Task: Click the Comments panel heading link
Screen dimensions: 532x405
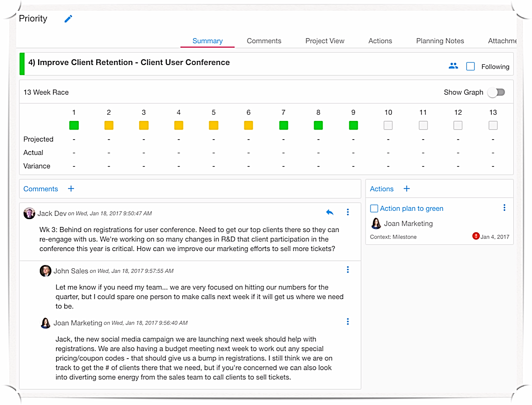Action: 41,189
